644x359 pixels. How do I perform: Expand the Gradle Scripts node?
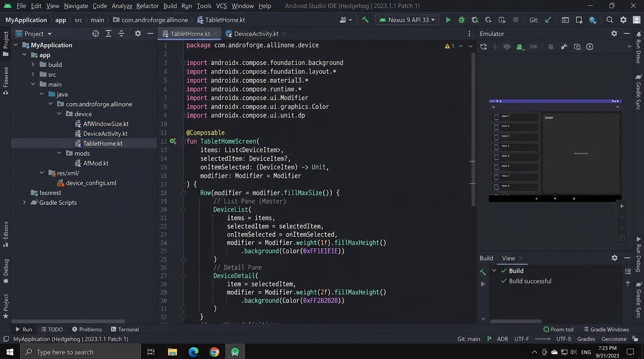pos(24,202)
